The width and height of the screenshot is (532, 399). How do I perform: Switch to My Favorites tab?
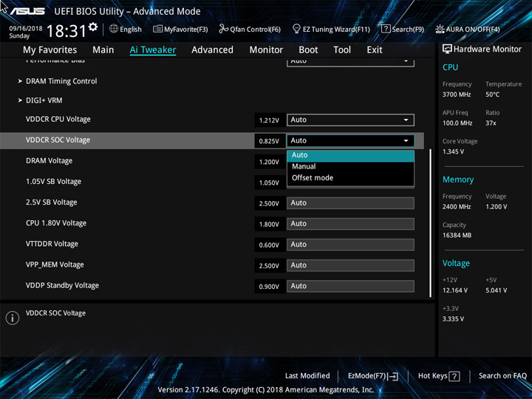(50, 50)
